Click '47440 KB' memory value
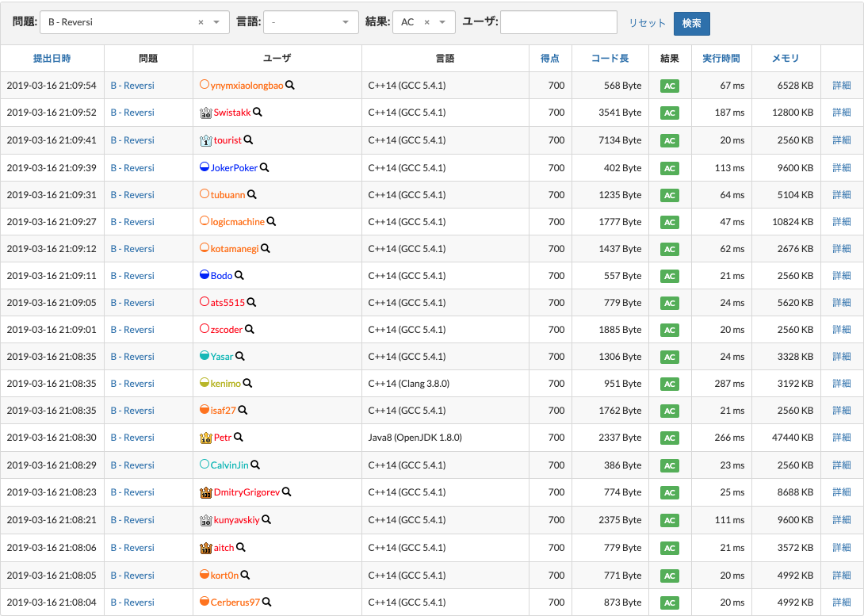 [x=793, y=438]
